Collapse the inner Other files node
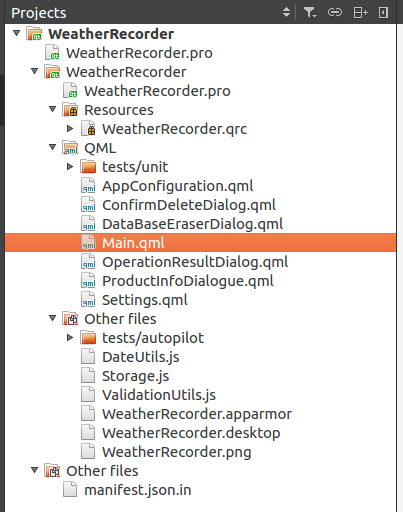Image resolution: width=403 pixels, height=512 pixels. [52, 318]
